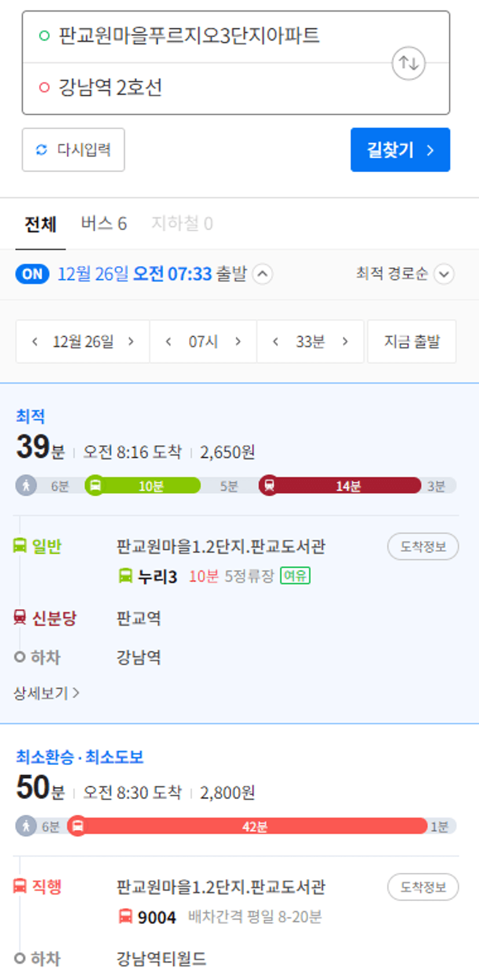Viewport: 479px width, 980px height.
Task: Swap origin and destination with the arrows icon
Action: tap(408, 63)
